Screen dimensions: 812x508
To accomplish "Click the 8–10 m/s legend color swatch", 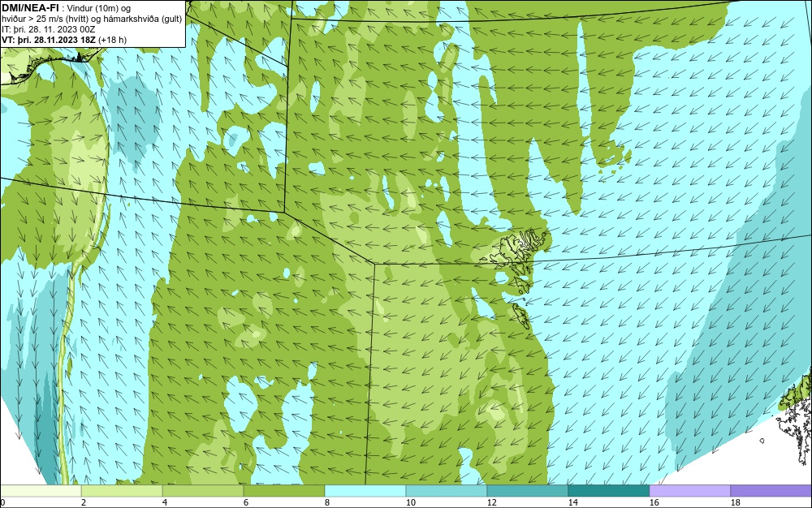I will (x=365, y=490).
